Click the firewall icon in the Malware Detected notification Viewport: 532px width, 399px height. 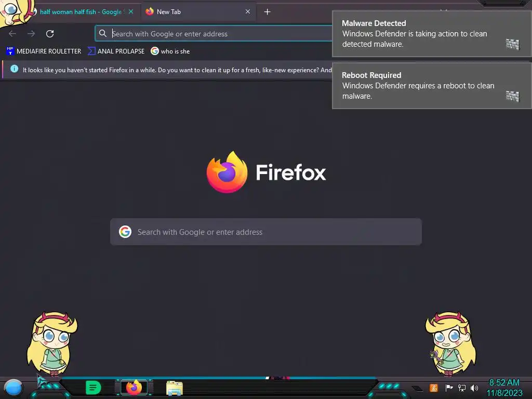click(x=513, y=44)
